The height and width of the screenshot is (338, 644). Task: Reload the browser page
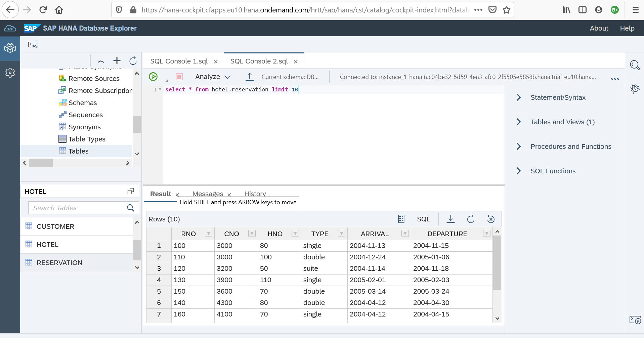[x=43, y=10]
